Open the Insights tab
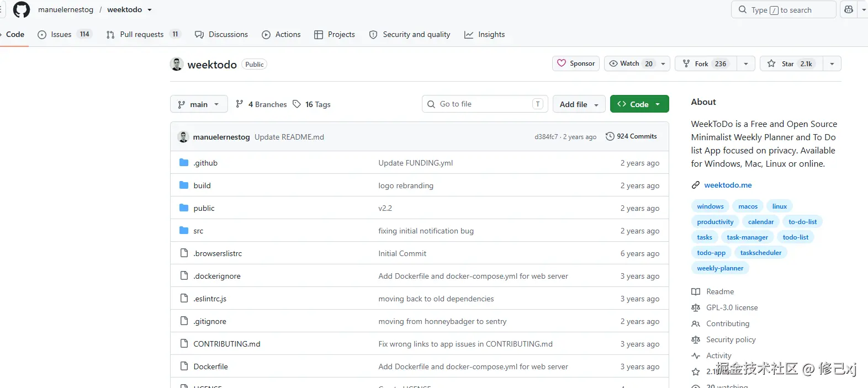The height and width of the screenshot is (388, 868). [x=485, y=34]
